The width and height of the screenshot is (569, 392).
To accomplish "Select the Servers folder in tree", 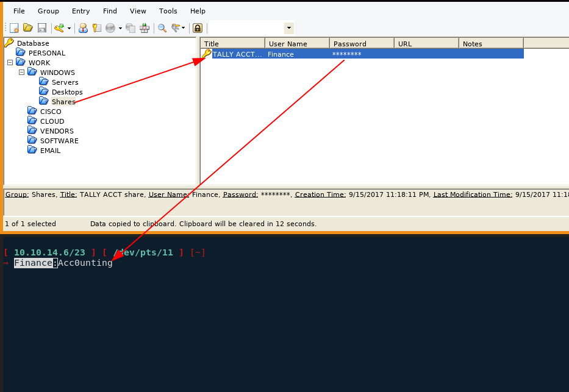I will pyautogui.click(x=65, y=82).
